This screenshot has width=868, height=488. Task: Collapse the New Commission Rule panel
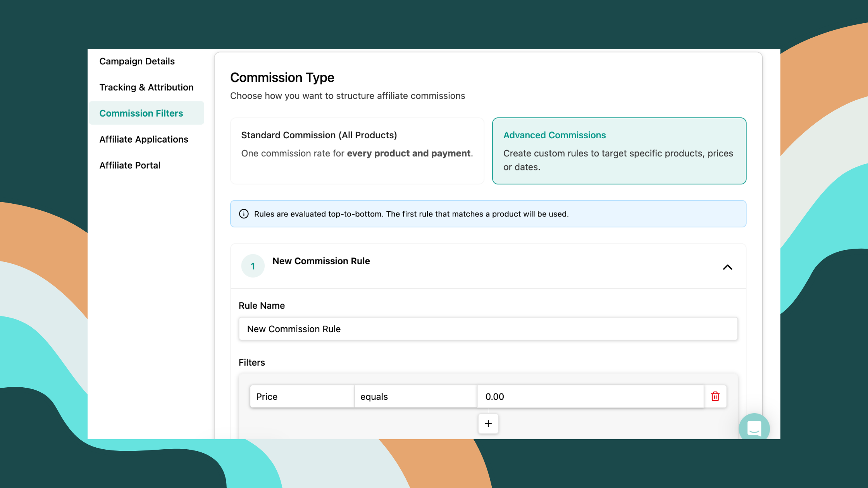point(728,267)
